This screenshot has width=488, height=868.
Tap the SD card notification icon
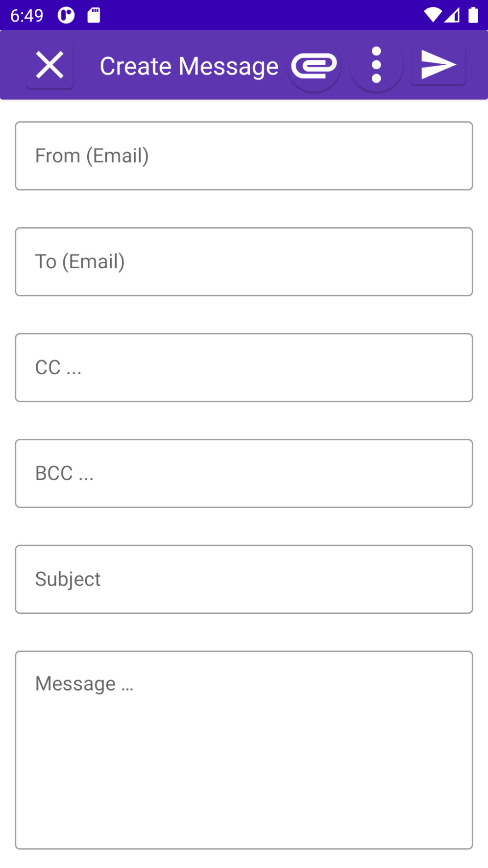94,15
